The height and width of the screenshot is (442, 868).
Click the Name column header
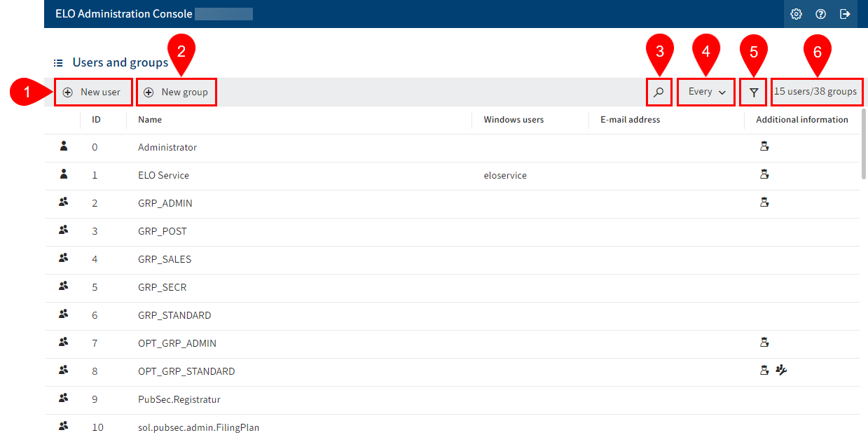point(150,119)
